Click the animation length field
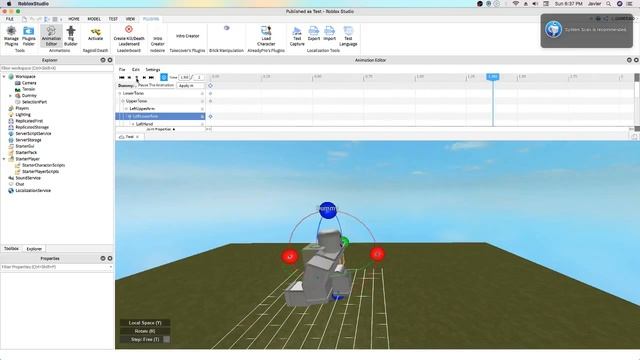Image resolution: width=640 pixels, height=360 pixels. [x=199, y=77]
